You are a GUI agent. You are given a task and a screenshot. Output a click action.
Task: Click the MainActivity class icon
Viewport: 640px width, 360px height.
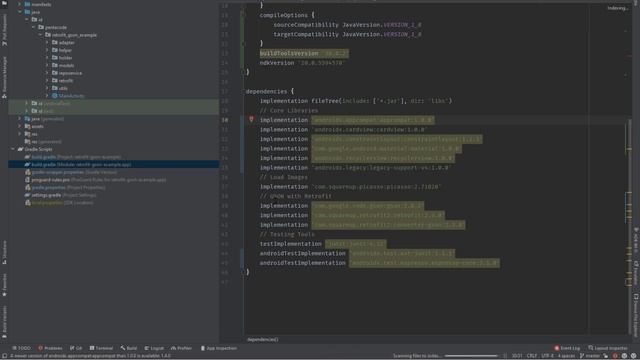55,96
